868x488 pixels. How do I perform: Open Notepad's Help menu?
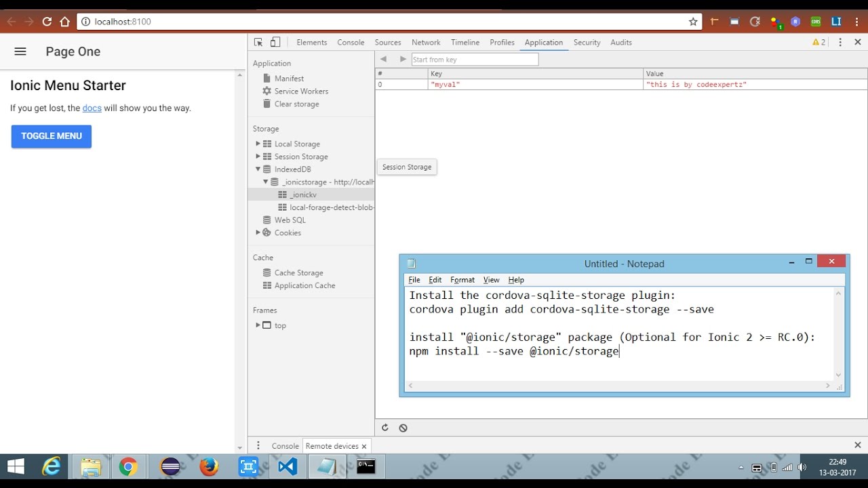click(x=516, y=280)
